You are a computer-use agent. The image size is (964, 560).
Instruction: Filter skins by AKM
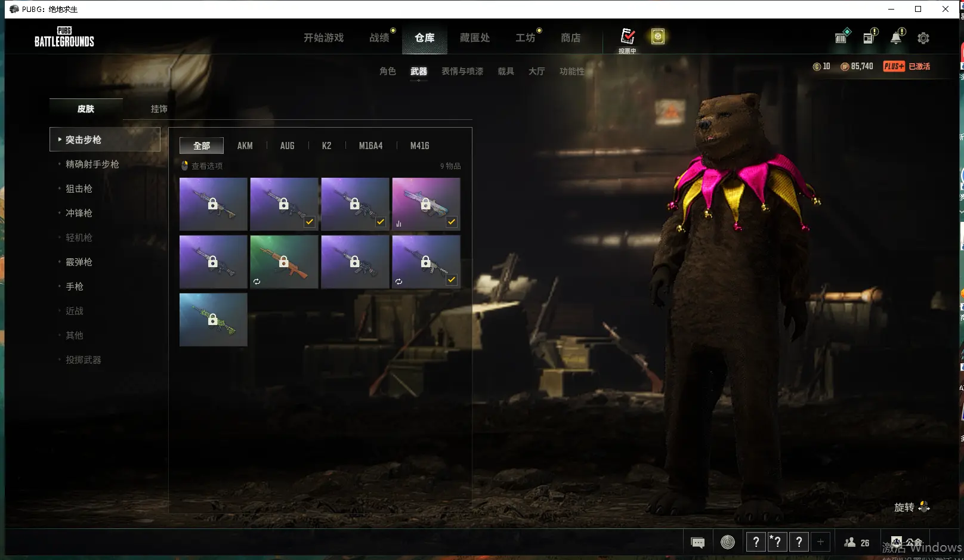point(245,146)
